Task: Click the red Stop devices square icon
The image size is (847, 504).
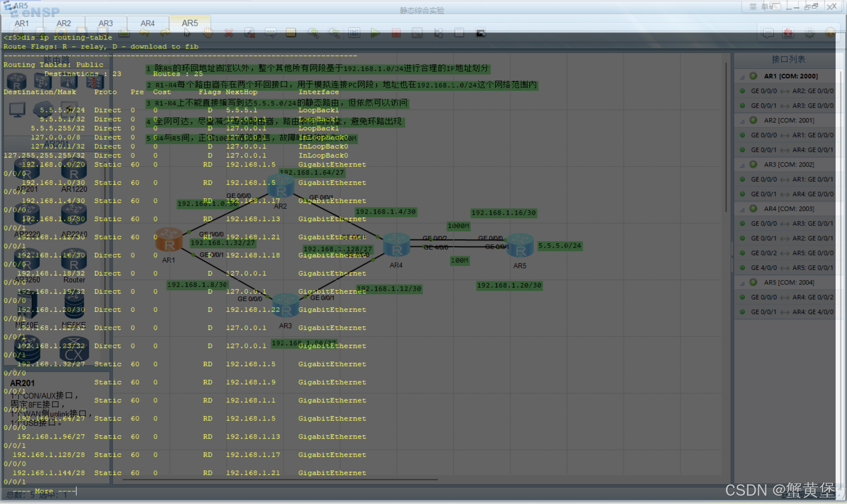Action: pos(396,33)
